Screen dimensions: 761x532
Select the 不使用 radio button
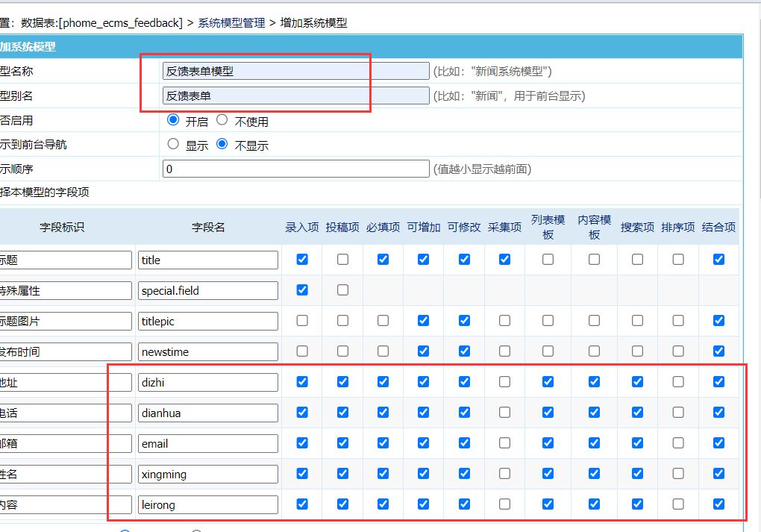[222, 120]
